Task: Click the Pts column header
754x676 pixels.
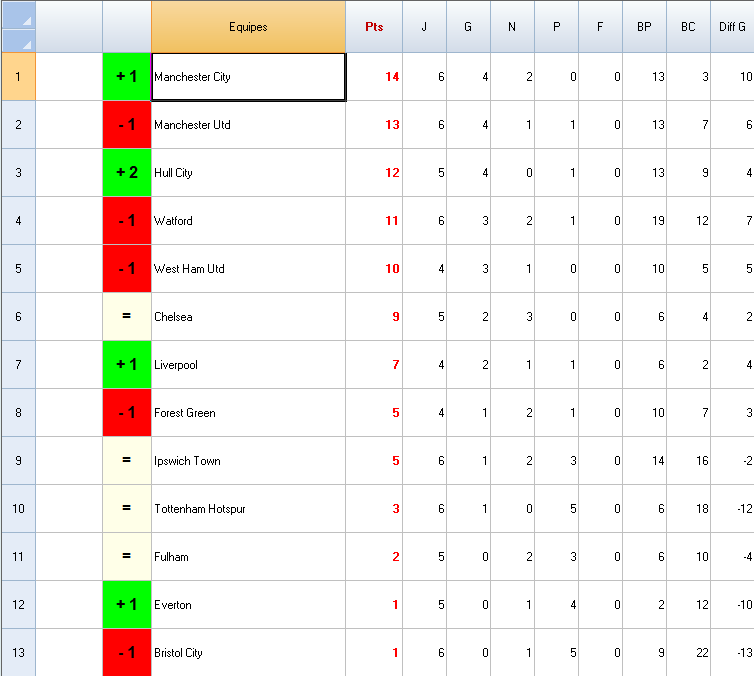Action: [x=374, y=27]
